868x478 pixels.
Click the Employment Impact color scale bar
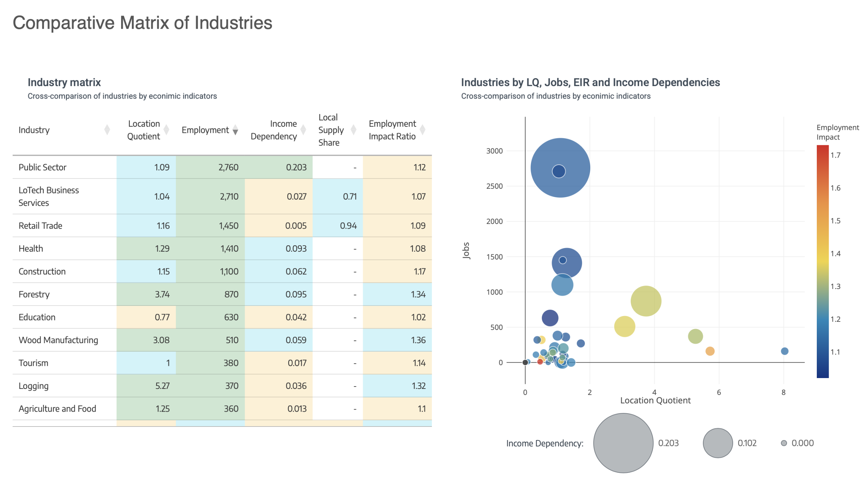(x=822, y=261)
